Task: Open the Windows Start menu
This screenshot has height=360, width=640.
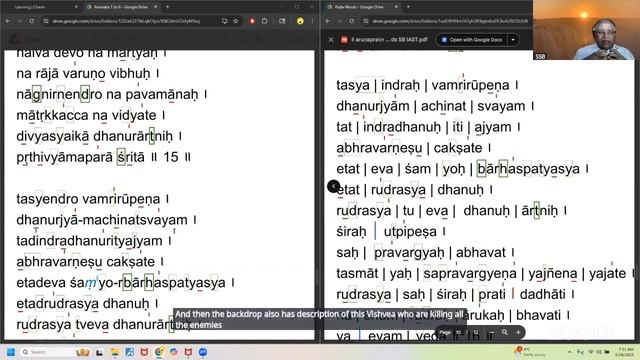Action: pos(11,352)
